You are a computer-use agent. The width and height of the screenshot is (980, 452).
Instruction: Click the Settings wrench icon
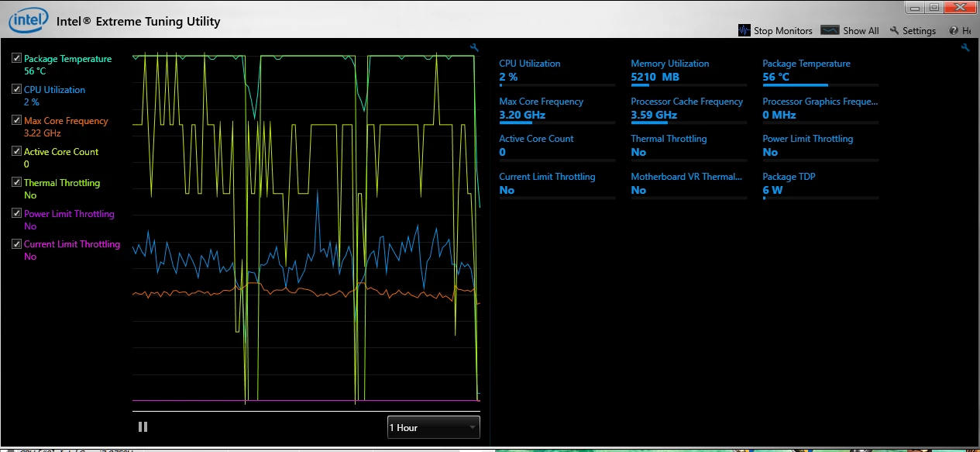point(894,31)
